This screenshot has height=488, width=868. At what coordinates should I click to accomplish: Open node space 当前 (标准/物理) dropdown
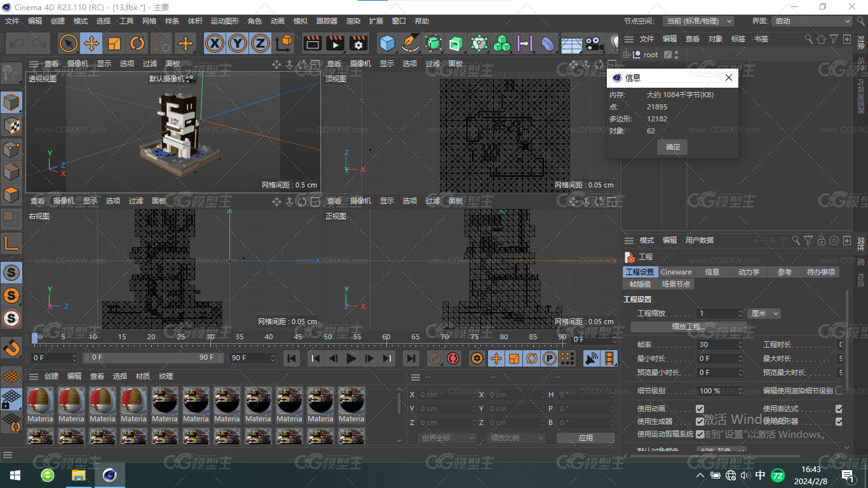pyautogui.click(x=698, y=21)
